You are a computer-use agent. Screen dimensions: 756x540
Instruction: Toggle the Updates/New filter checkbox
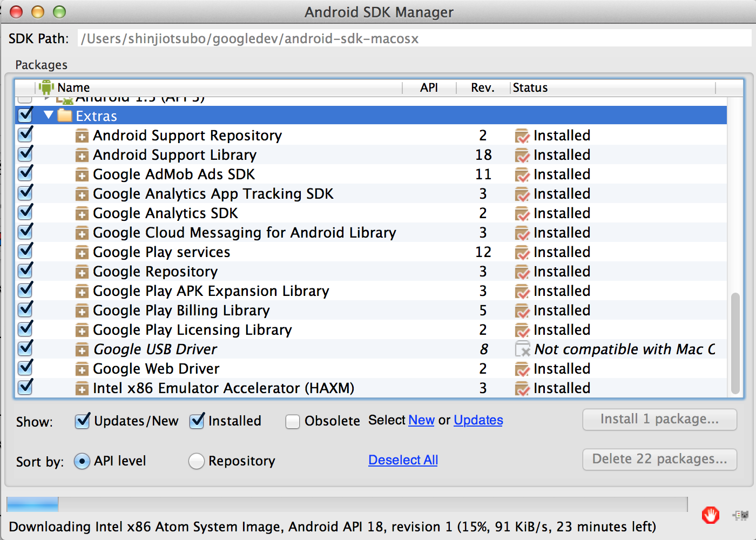82,421
